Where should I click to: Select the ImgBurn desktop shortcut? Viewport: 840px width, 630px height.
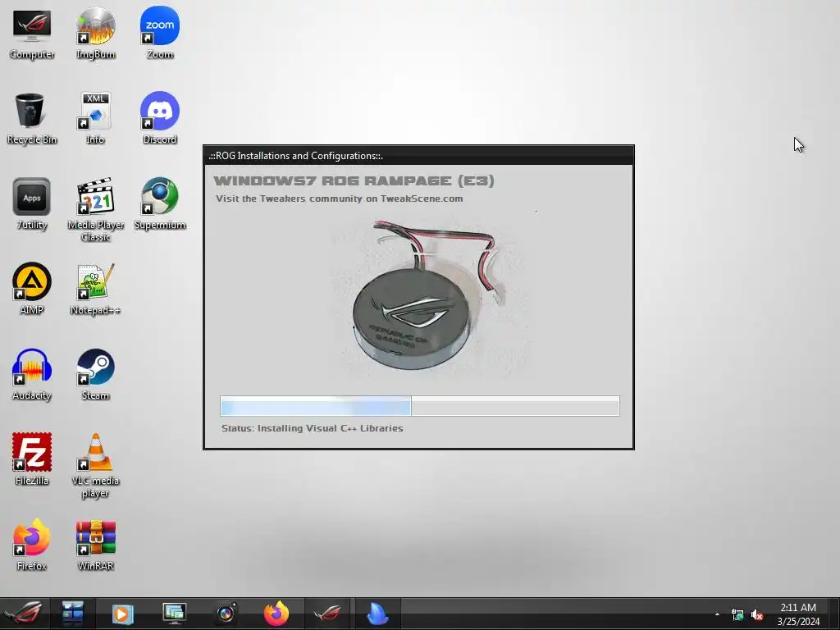click(95, 33)
